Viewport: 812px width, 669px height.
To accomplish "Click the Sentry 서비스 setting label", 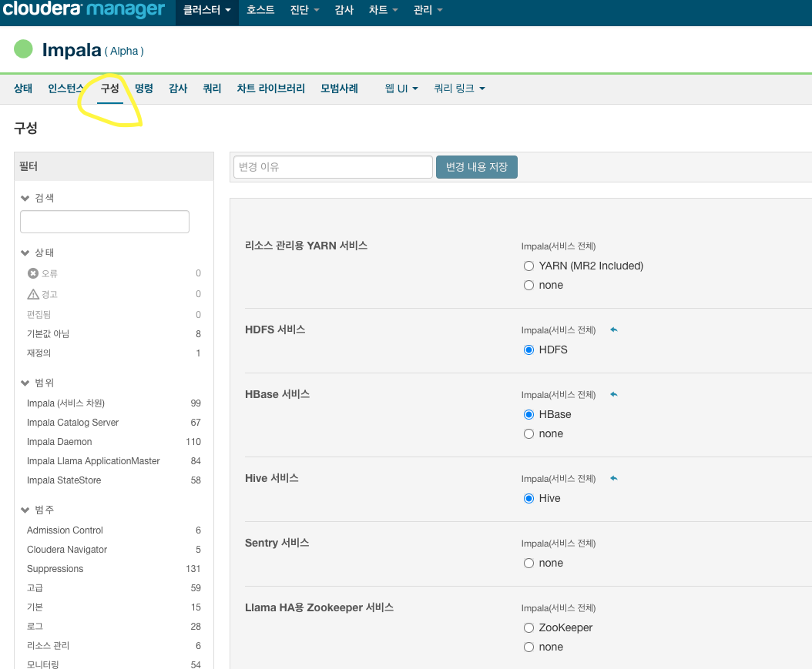I will click(277, 543).
